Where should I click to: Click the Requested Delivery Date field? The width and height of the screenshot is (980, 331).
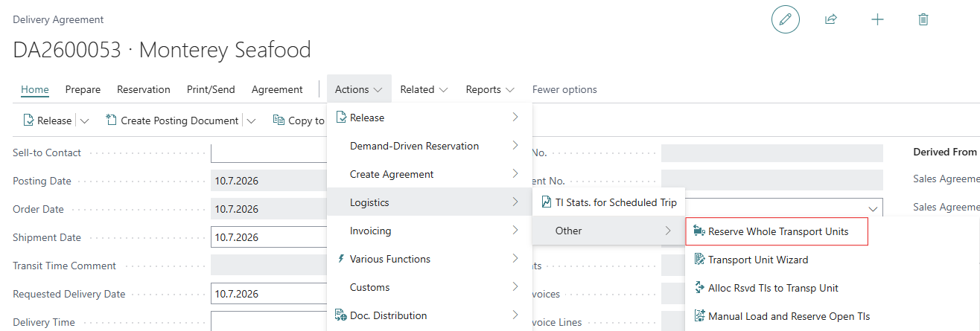click(x=269, y=294)
